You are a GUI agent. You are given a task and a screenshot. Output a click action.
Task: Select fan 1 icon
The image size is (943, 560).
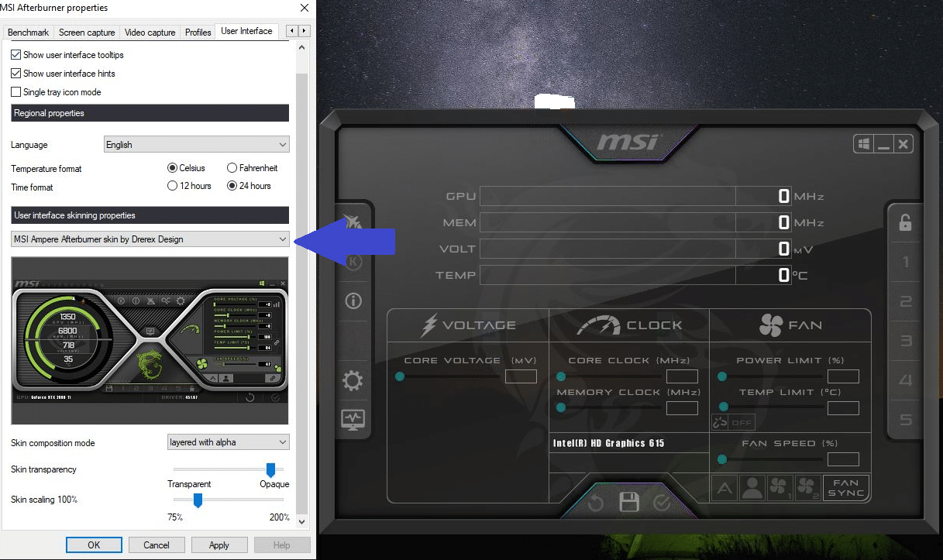pos(779,488)
